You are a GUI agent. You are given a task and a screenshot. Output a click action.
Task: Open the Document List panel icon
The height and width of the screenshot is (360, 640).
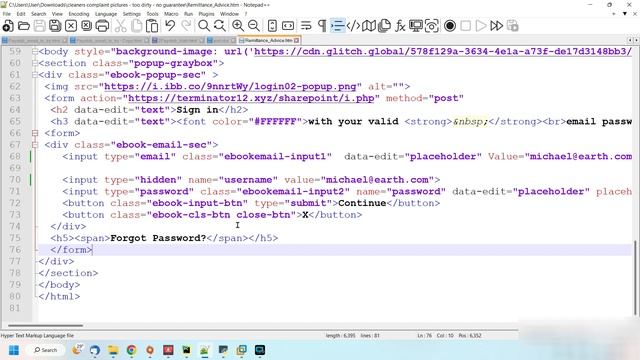(384, 26)
